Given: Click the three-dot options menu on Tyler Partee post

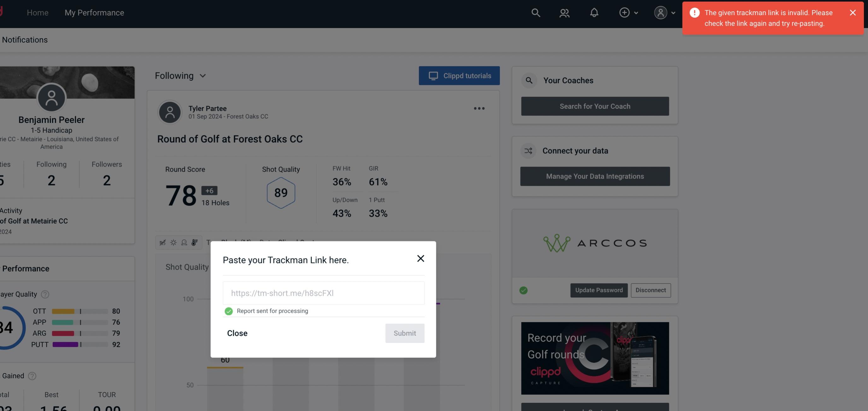Looking at the screenshot, I should tap(479, 109).
